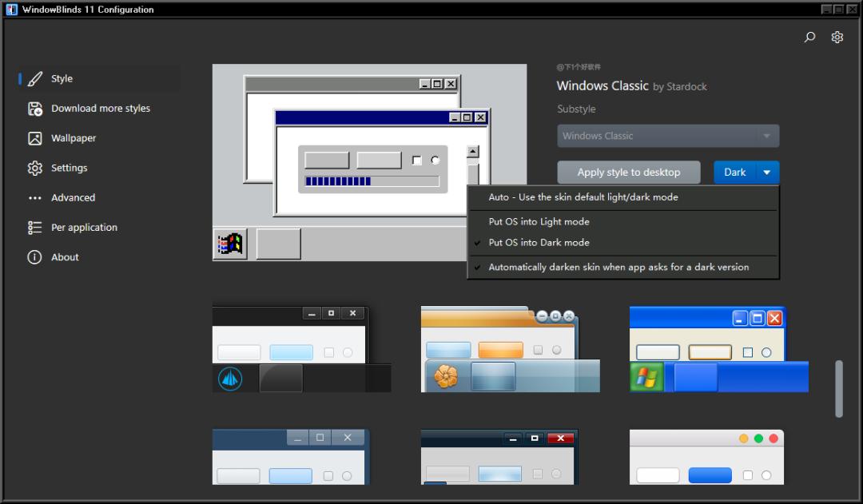
Task: Disable automatically darken skin option
Action: [618, 266]
